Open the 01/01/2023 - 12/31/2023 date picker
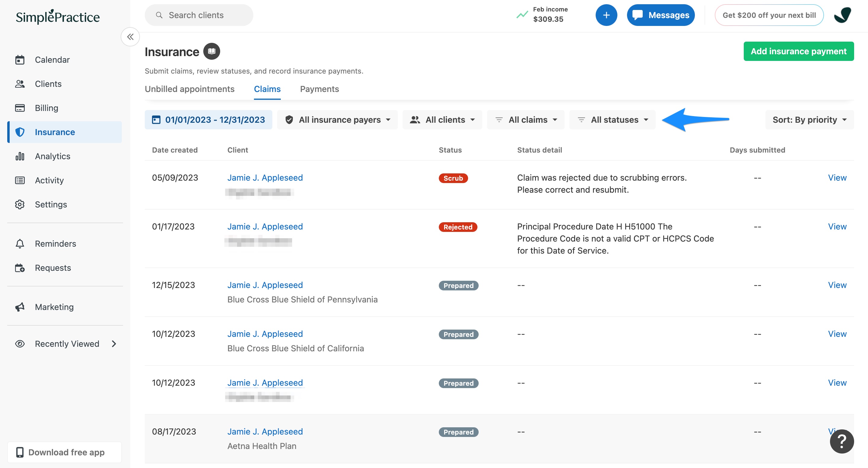The height and width of the screenshot is (468, 868). [208, 120]
